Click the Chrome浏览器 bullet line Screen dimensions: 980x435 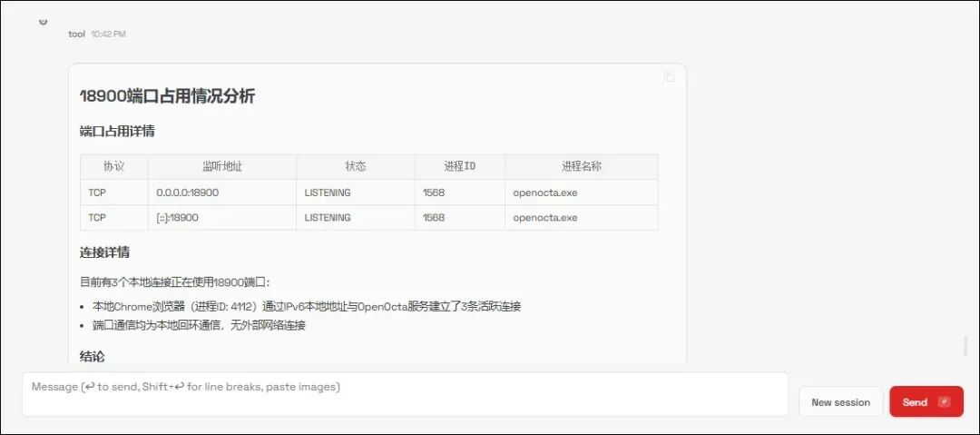pyautogui.click(x=307, y=306)
